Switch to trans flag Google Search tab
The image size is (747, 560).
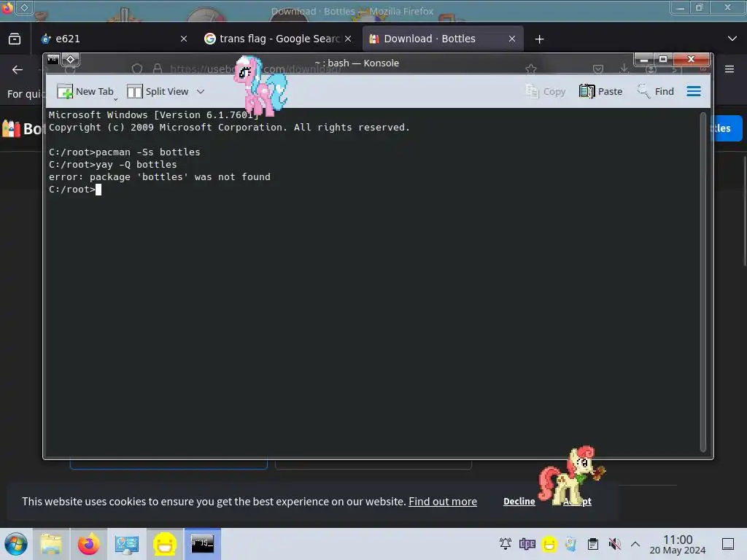pos(277,39)
